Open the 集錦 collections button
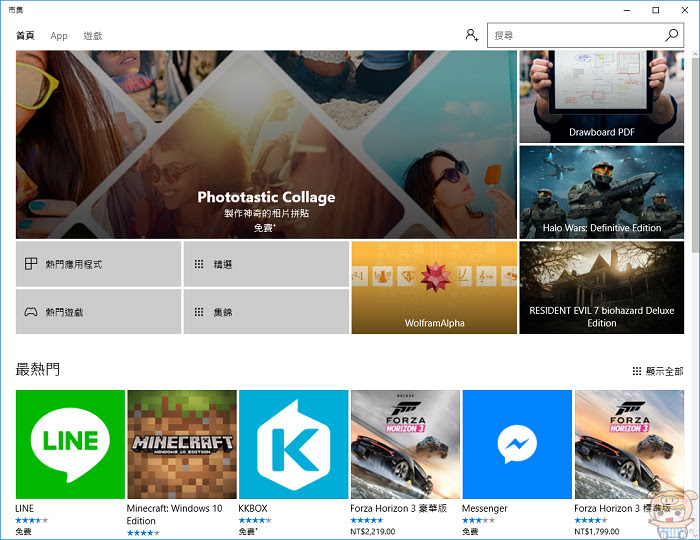The height and width of the screenshot is (540, 700). pyautogui.click(x=266, y=312)
